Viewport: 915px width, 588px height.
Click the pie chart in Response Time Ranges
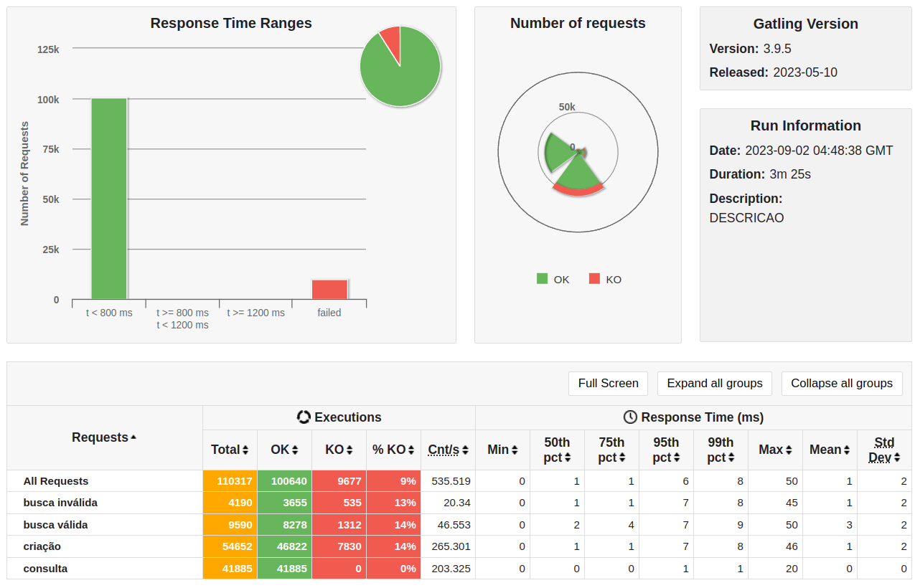point(400,66)
